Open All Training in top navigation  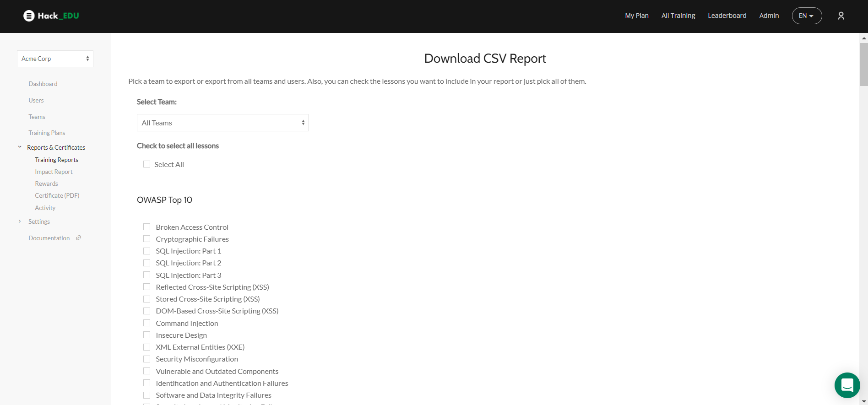(678, 16)
